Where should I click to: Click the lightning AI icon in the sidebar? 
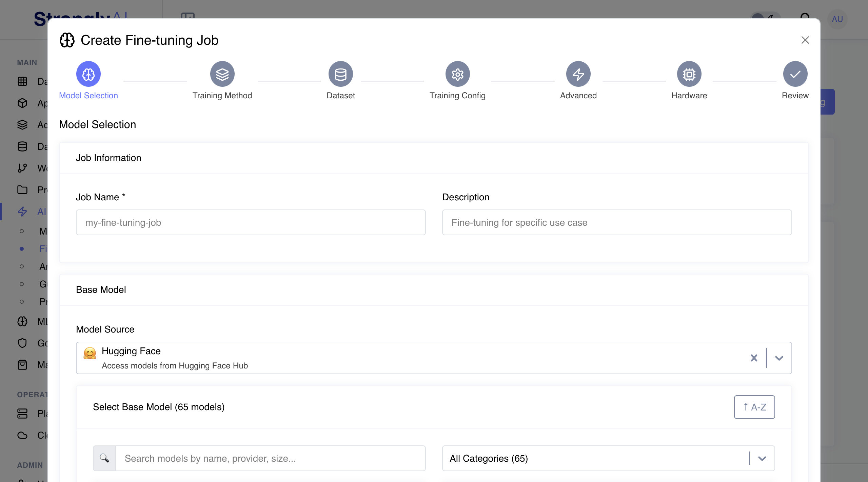(22, 212)
